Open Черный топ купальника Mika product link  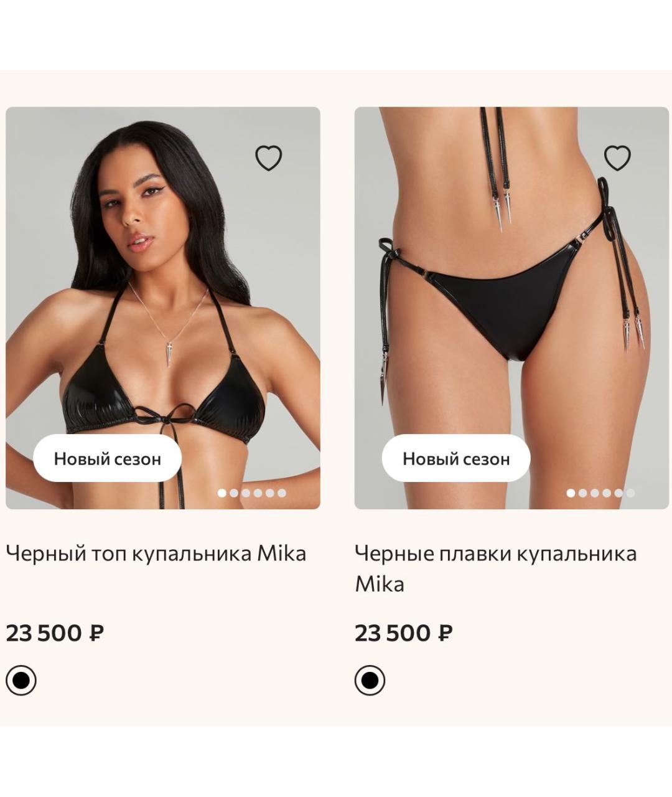point(156,554)
